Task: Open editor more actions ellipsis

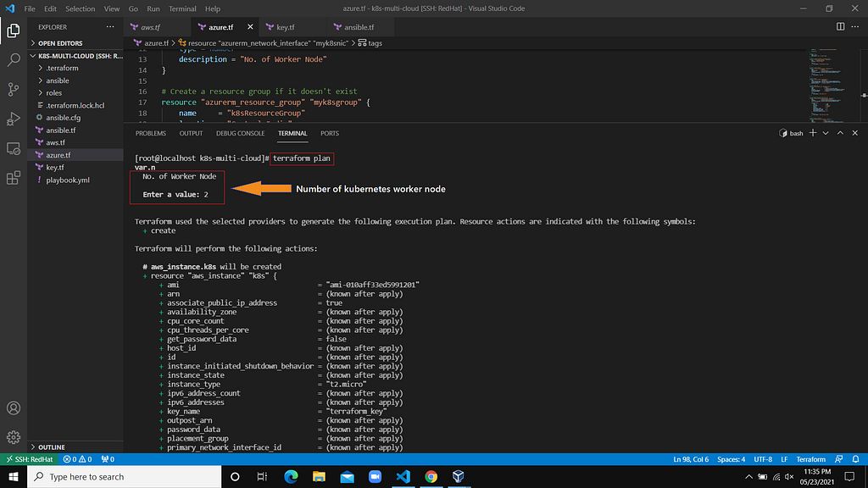Action: click(855, 26)
